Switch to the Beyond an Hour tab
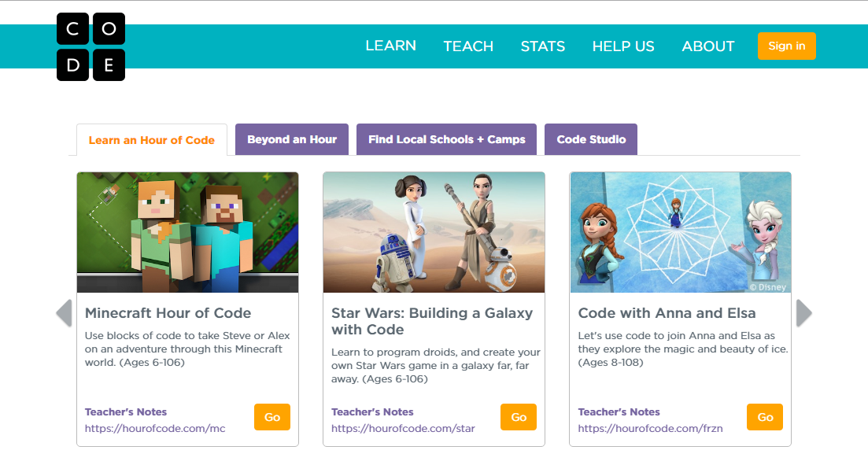868x465 pixels. [x=292, y=139]
